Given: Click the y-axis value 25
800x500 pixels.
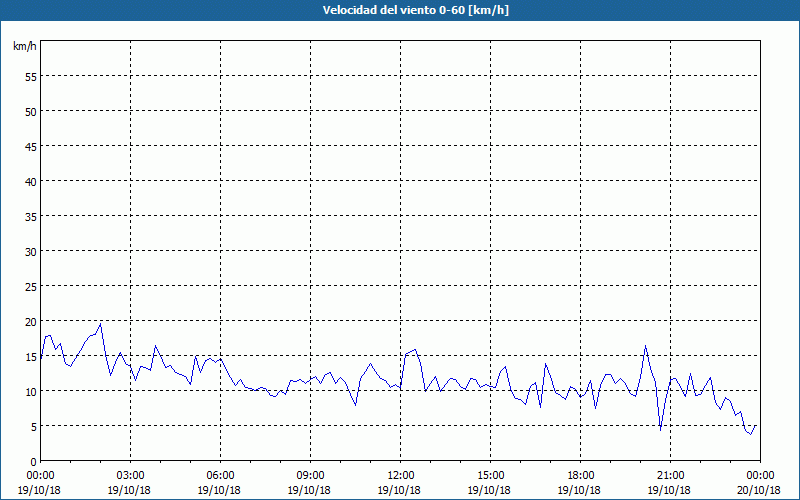Looking at the screenshot, I should pos(31,287).
